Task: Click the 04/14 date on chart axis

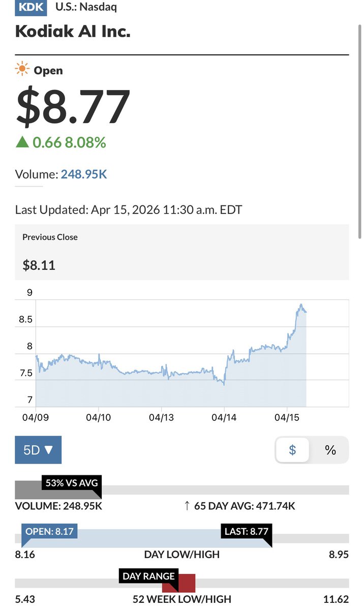Action: [224, 417]
